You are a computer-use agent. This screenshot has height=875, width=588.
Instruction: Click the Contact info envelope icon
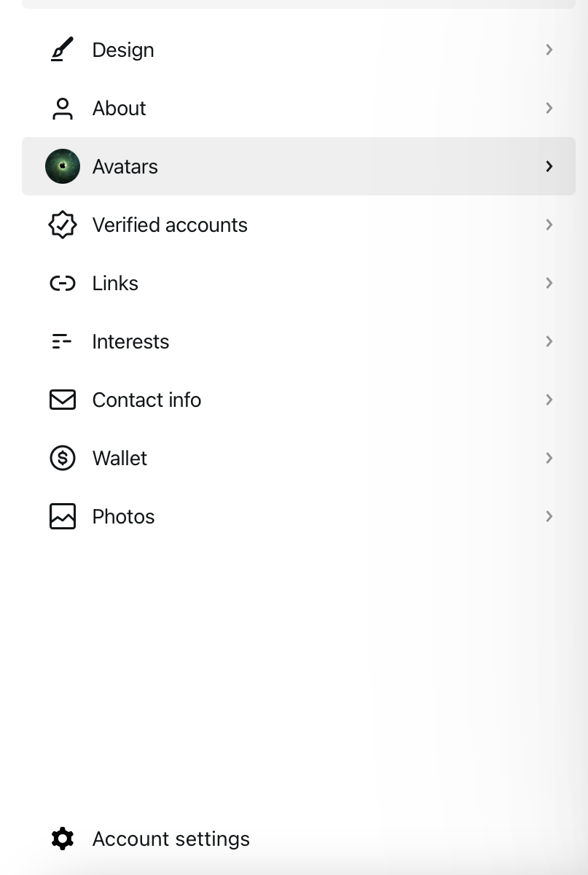63,400
